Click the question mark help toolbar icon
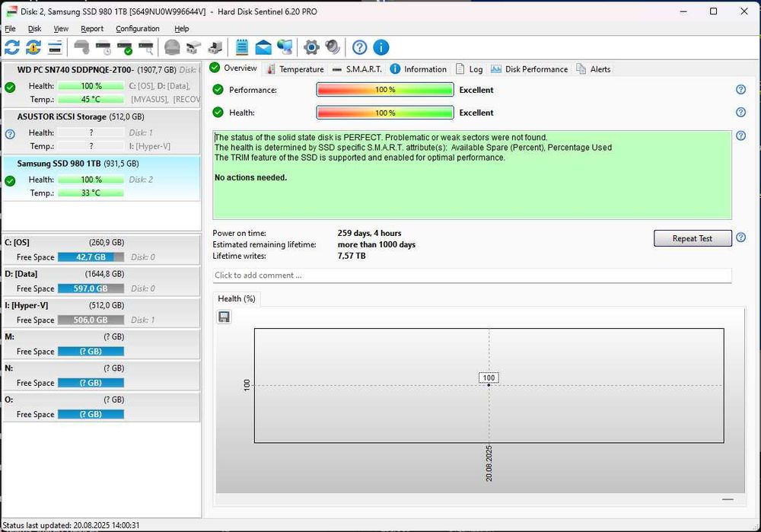This screenshot has height=532, width=761. tap(359, 47)
